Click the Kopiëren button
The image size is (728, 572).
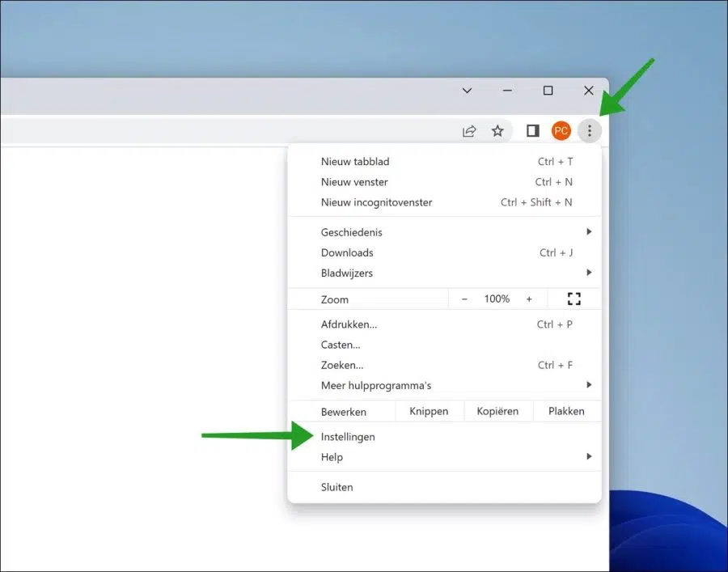(x=497, y=411)
